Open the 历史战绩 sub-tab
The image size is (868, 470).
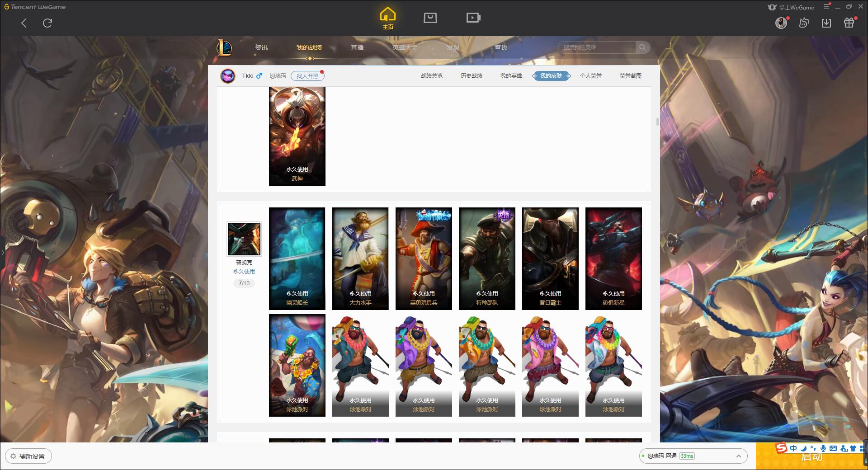click(472, 76)
